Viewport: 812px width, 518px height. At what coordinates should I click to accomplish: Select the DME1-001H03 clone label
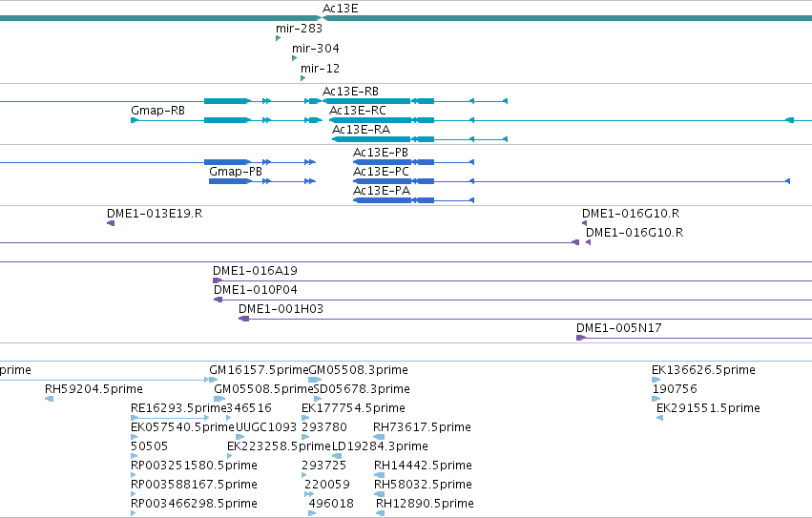tap(281, 309)
